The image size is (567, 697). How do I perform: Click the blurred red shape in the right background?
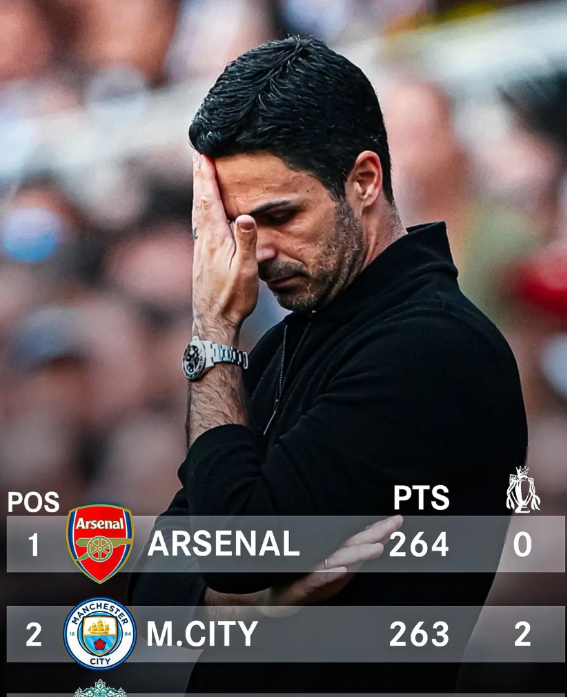click(x=540, y=282)
